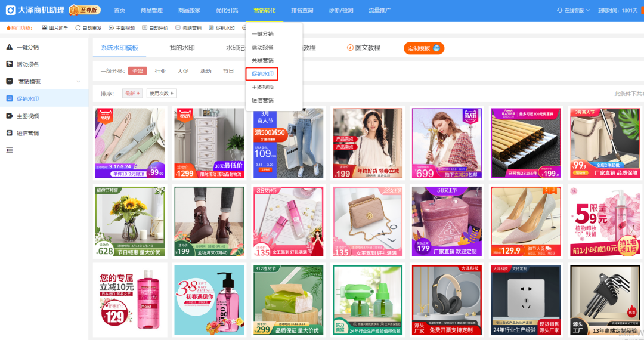
Task: Open the 诊断/检测 top menu
Action: [x=341, y=10]
